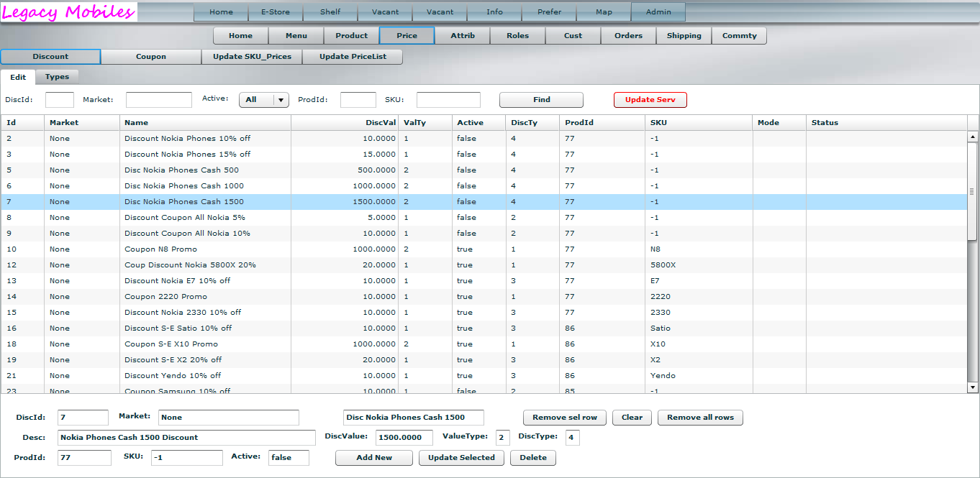The width and height of the screenshot is (980, 478).
Task: Click the table scrollbar up arrow
Action: pos(973,137)
